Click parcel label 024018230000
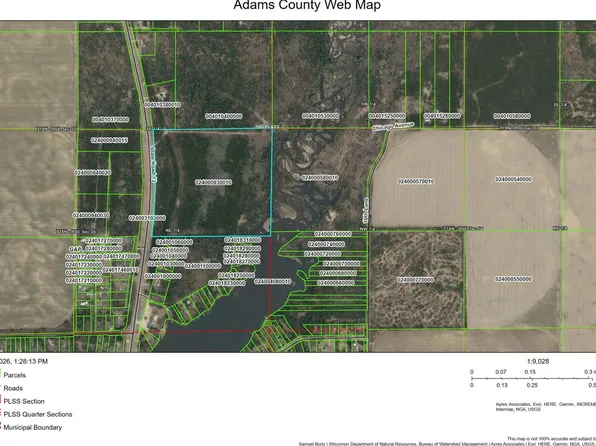This screenshot has height=446, width=596. (227, 283)
